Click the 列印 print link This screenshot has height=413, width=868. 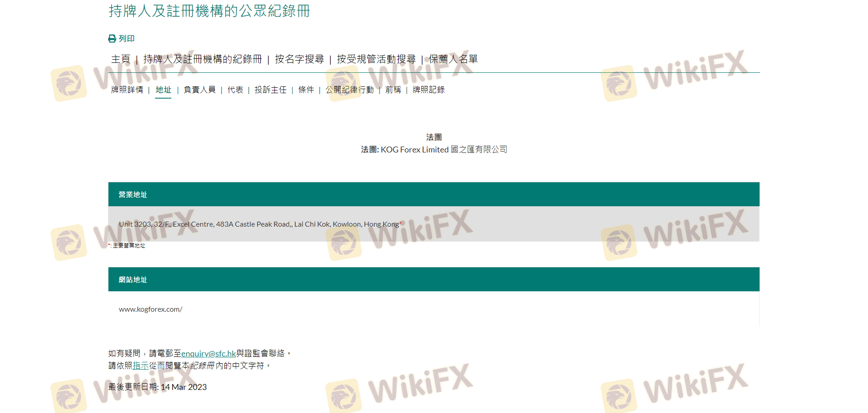[x=127, y=39]
